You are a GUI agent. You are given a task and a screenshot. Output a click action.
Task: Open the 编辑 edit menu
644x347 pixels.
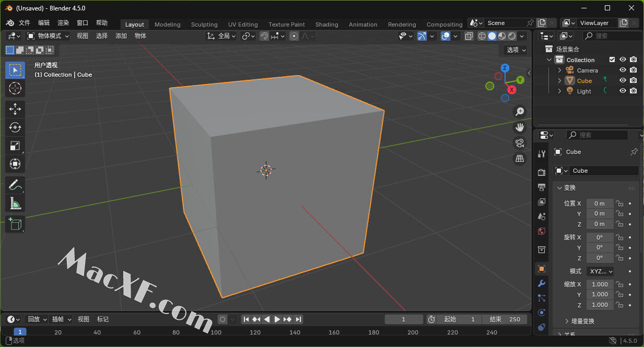click(44, 23)
